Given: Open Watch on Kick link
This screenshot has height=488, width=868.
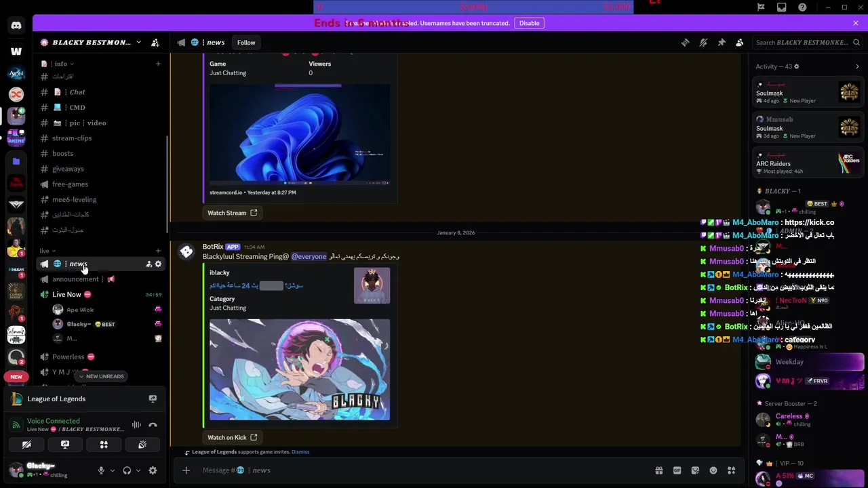Looking at the screenshot, I should (232, 437).
